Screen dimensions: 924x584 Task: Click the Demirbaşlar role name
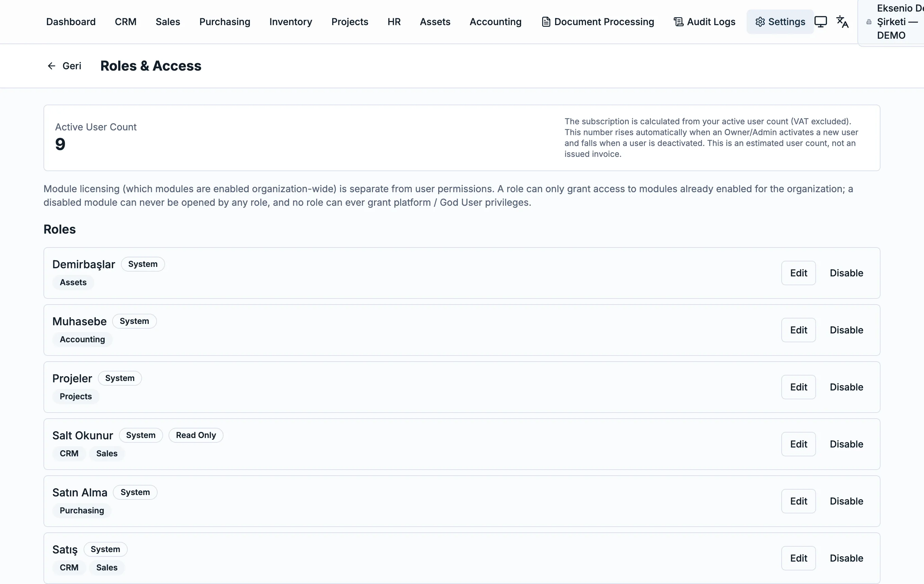point(84,264)
